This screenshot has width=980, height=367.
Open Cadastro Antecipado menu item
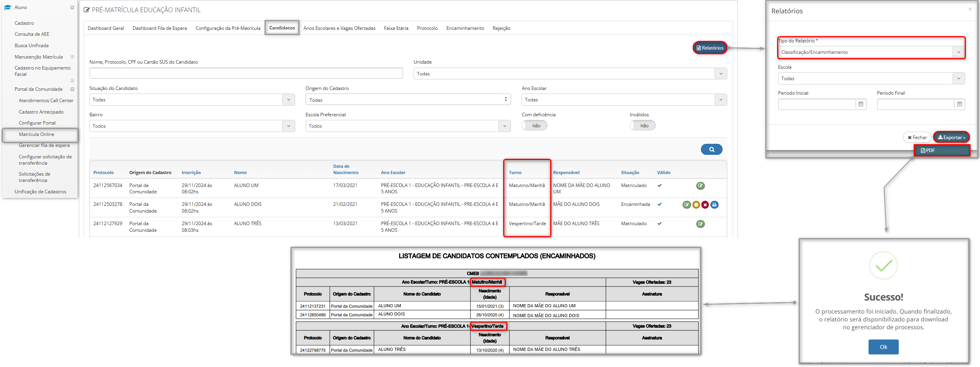[x=41, y=112]
